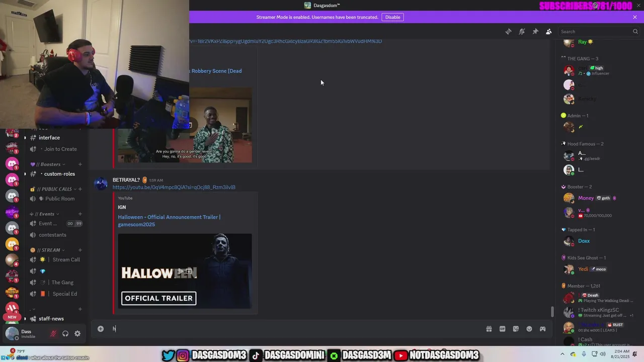This screenshot has width=644, height=362.
Task: Collapse the PUBLIC CALLS category
Action: [x=53, y=189]
